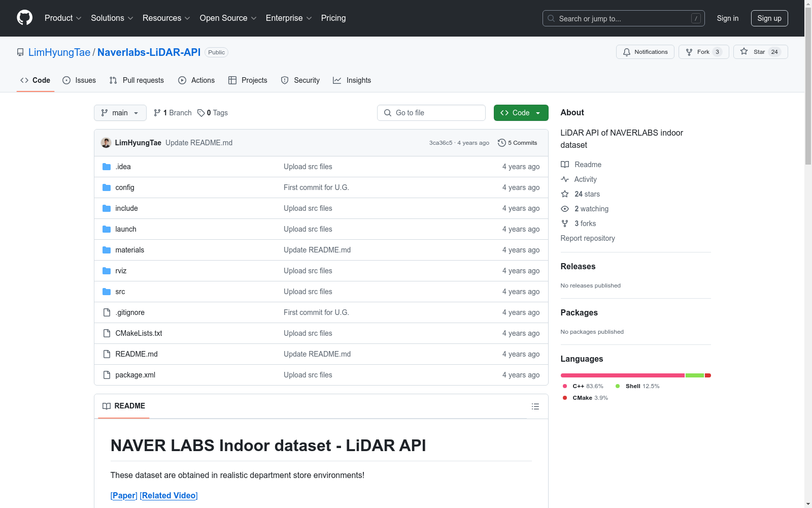Click the commit history clock icon
Screen dimensions: 812x508
click(502, 143)
